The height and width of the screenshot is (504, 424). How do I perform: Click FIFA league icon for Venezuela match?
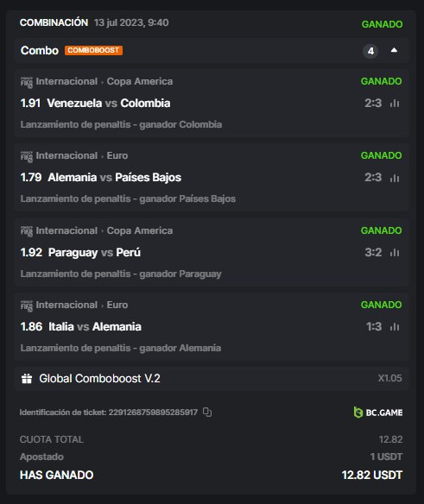coord(27,82)
